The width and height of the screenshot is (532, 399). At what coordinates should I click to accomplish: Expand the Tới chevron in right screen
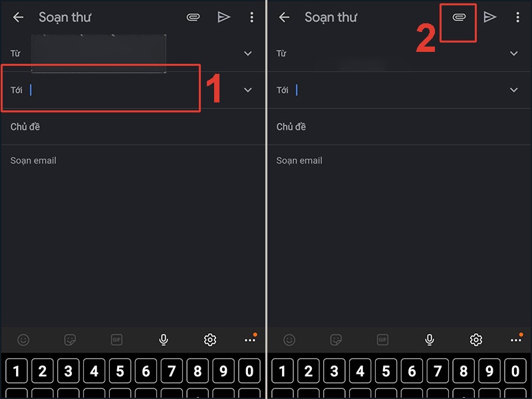514,90
